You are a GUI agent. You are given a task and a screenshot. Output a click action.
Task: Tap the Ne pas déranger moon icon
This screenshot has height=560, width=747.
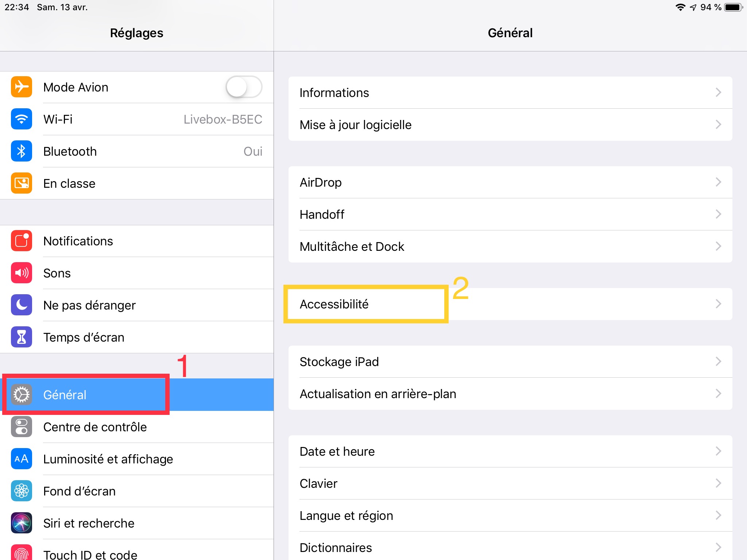pyautogui.click(x=22, y=305)
